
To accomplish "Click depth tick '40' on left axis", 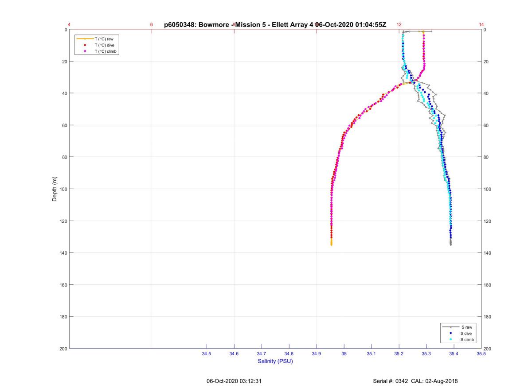I will (x=64, y=93).
